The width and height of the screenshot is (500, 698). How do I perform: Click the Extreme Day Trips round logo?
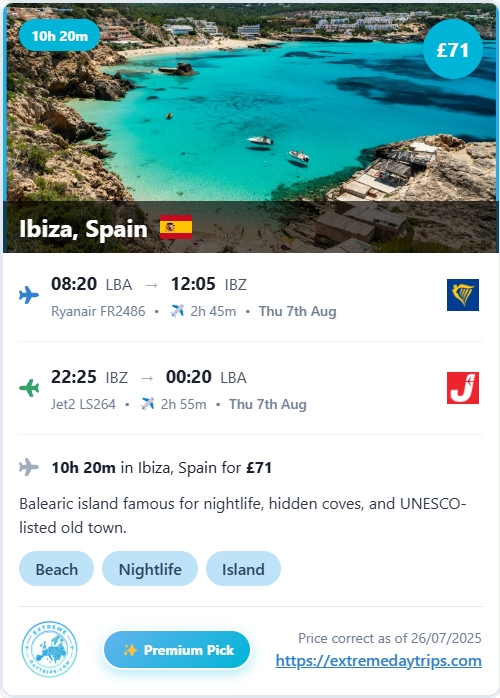49,649
